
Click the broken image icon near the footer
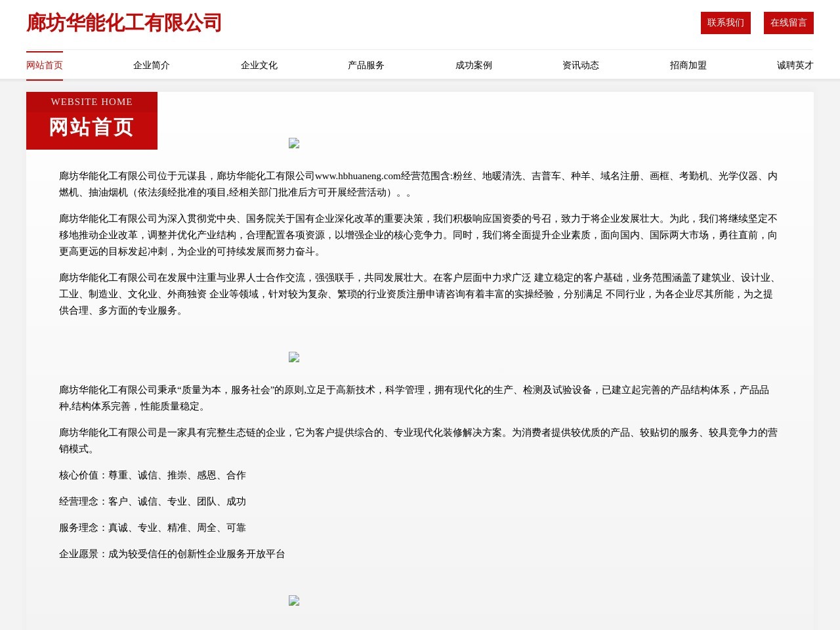294,601
